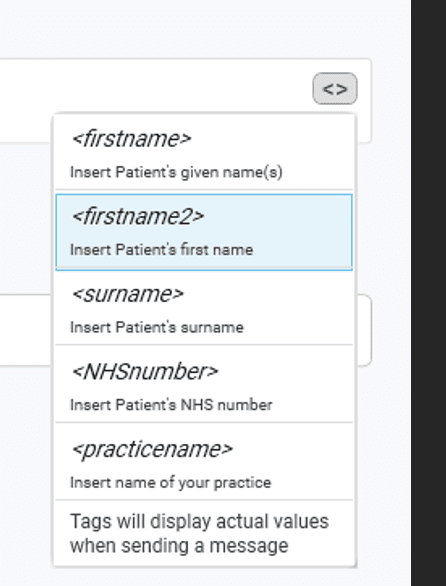Pick the <NHSnumber> tag entry
The height and width of the screenshot is (586, 446).
pos(204,384)
